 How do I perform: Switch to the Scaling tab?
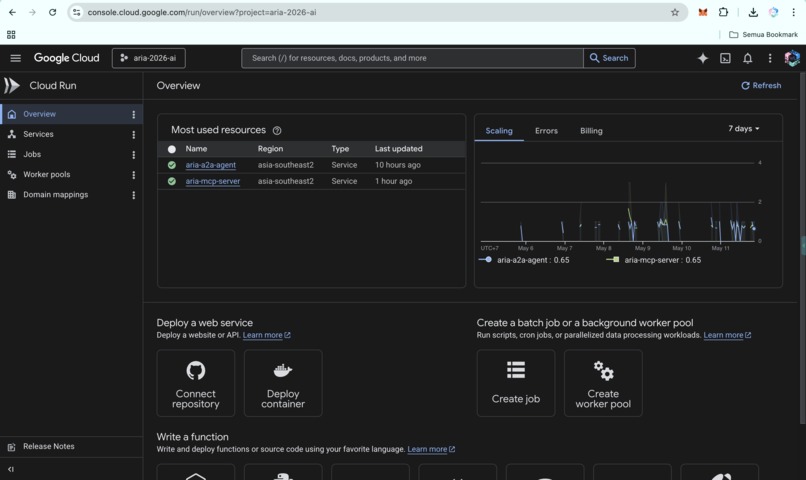(x=499, y=131)
